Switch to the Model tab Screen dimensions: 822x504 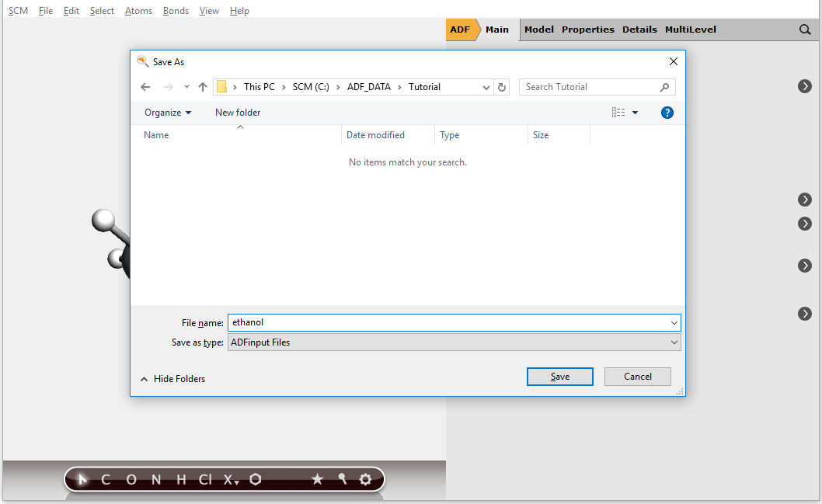538,29
